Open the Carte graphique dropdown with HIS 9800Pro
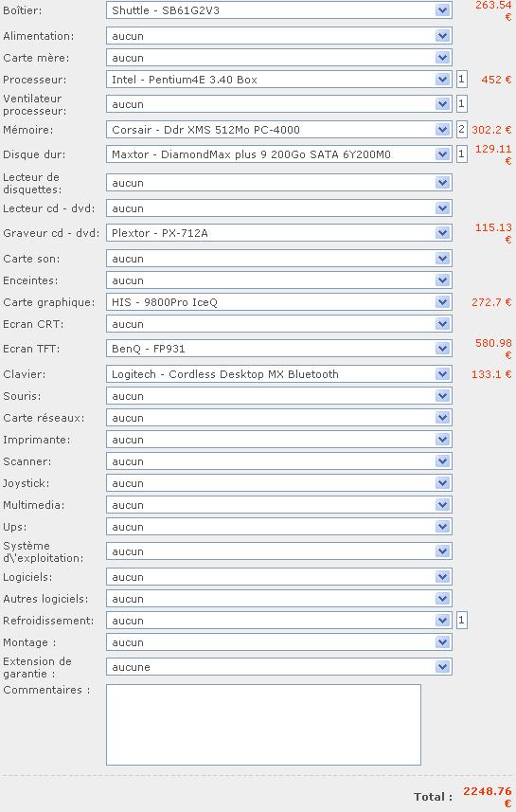 click(279, 302)
